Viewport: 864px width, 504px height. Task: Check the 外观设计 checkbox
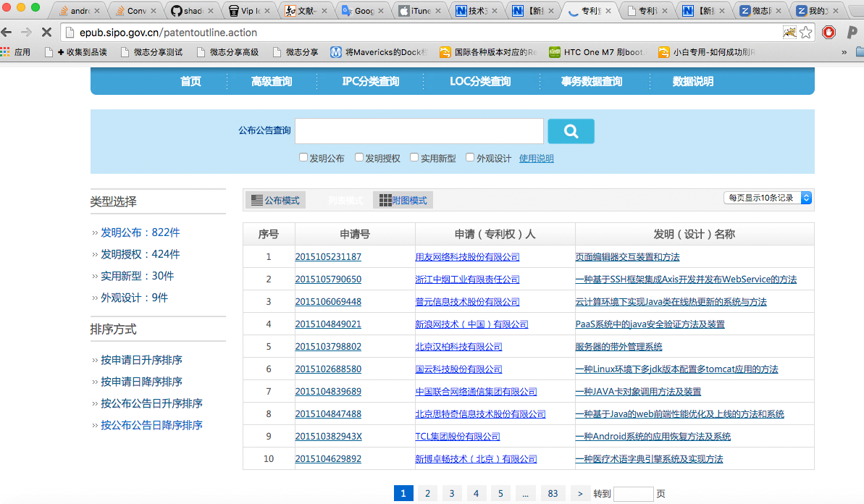click(470, 158)
